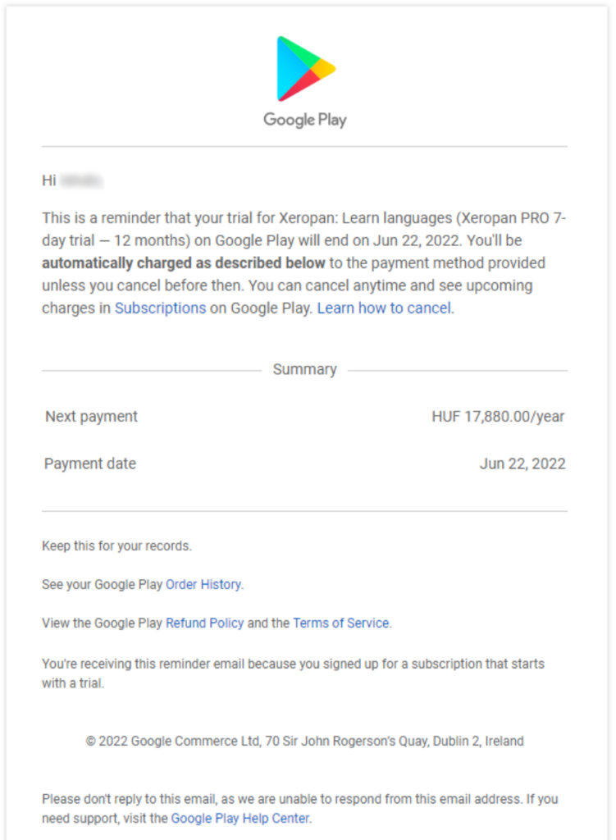Open the Terms of Service link
The height and width of the screenshot is (840, 616).
[340, 623]
